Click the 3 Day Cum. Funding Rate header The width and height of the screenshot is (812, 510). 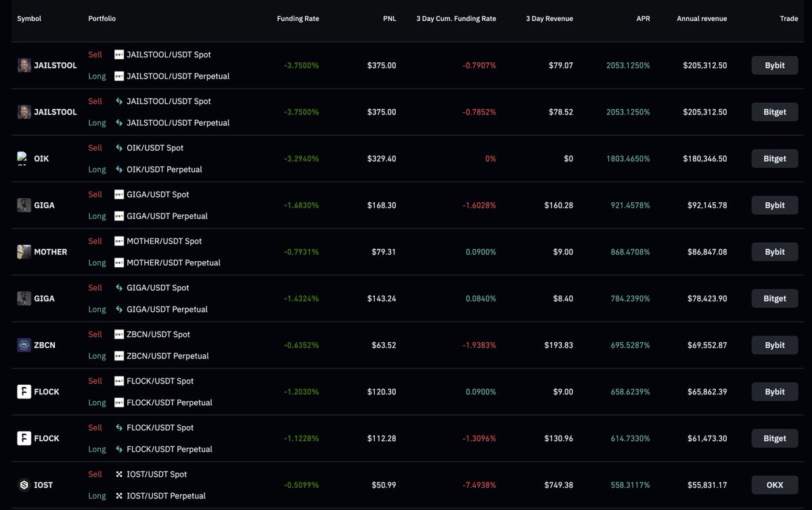tap(456, 19)
